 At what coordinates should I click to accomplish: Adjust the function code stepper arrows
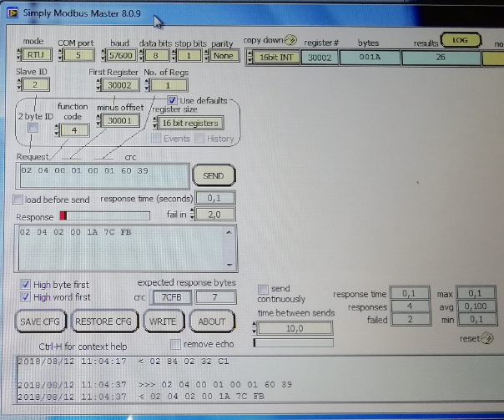pyautogui.click(x=57, y=130)
